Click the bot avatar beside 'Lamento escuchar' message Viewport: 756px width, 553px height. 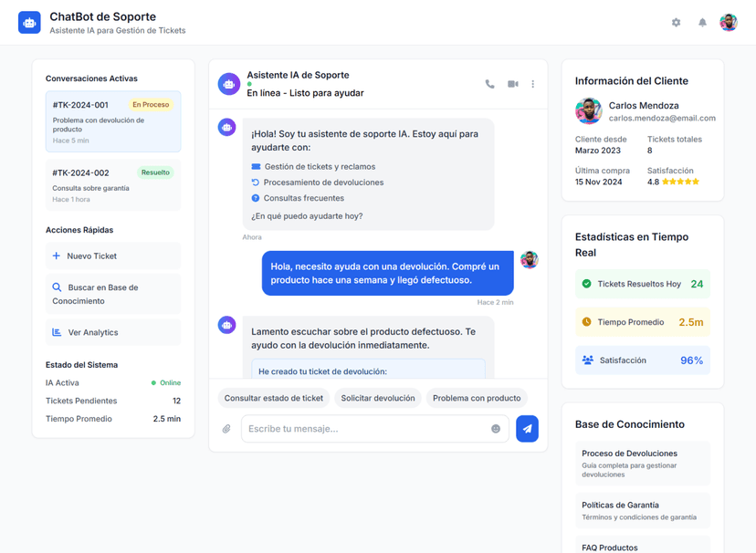click(x=226, y=325)
